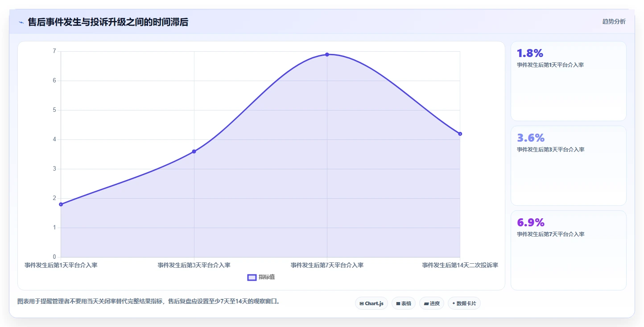
Task: Select the 数据卡片 tag
Action: [464, 303]
